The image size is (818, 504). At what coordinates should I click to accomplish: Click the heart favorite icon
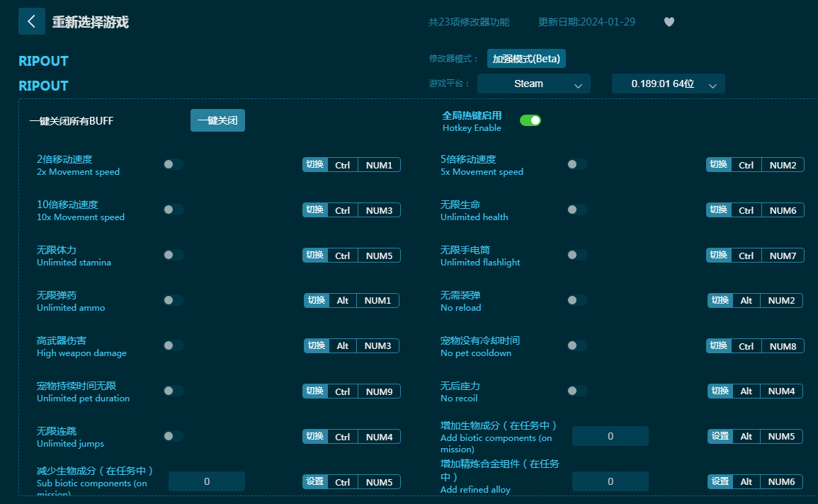(x=669, y=22)
